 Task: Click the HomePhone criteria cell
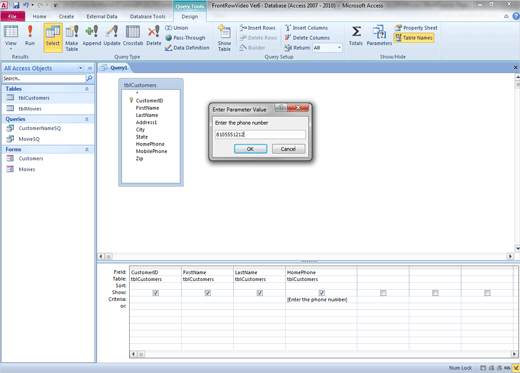[x=321, y=300]
